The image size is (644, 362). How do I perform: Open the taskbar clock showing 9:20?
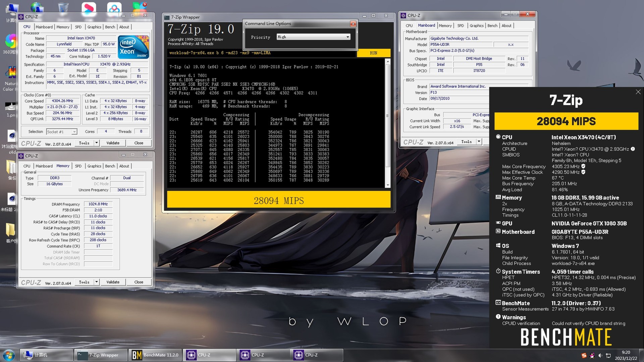pyautogui.click(x=626, y=355)
